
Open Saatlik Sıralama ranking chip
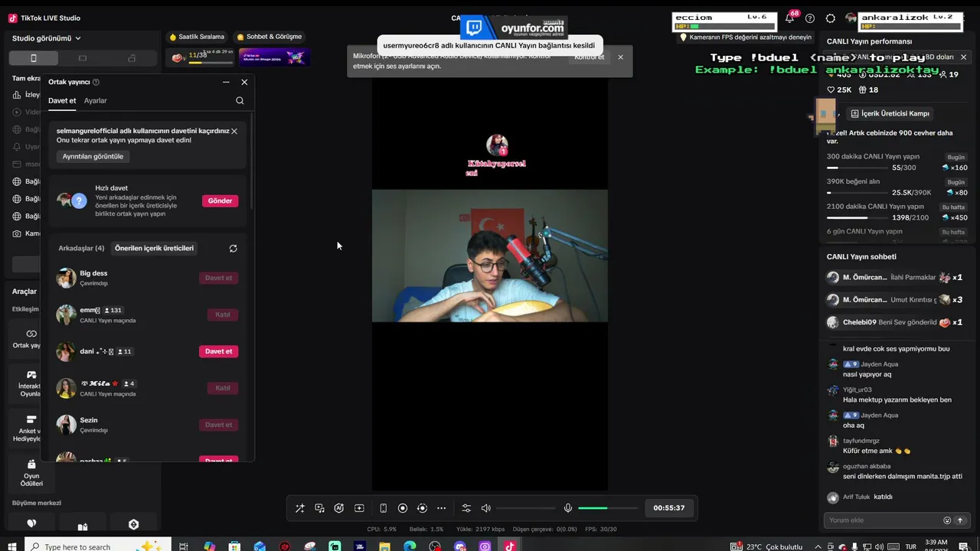[197, 37]
